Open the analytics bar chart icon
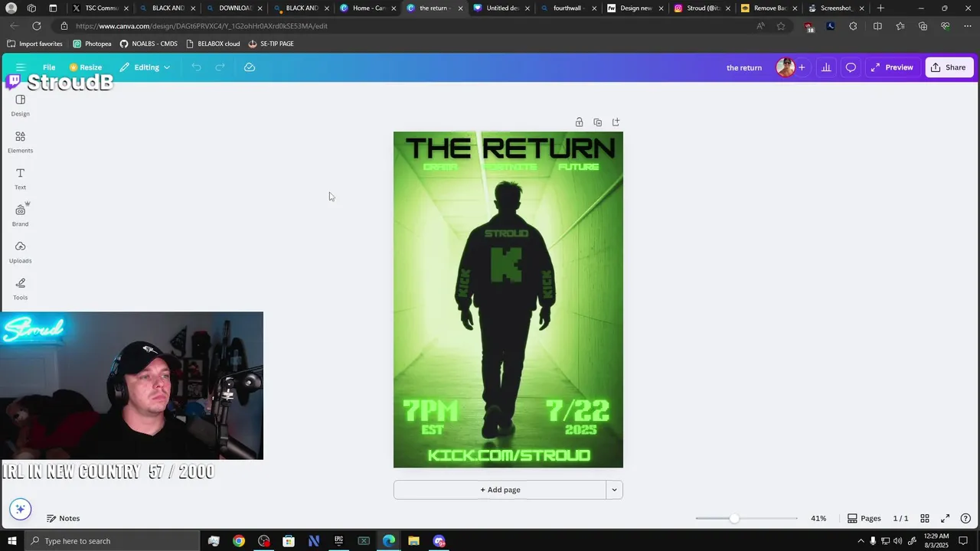The width and height of the screenshot is (980, 551). [826, 67]
